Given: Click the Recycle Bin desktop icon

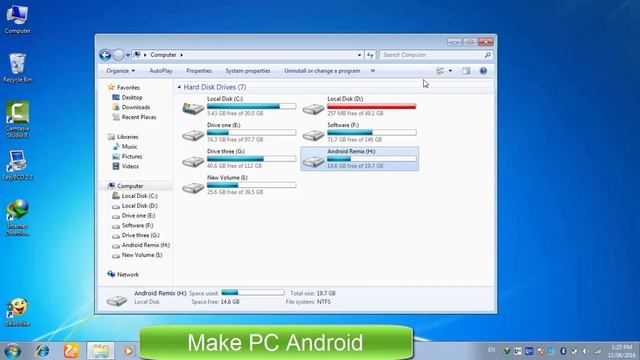Looking at the screenshot, I should [x=17, y=68].
